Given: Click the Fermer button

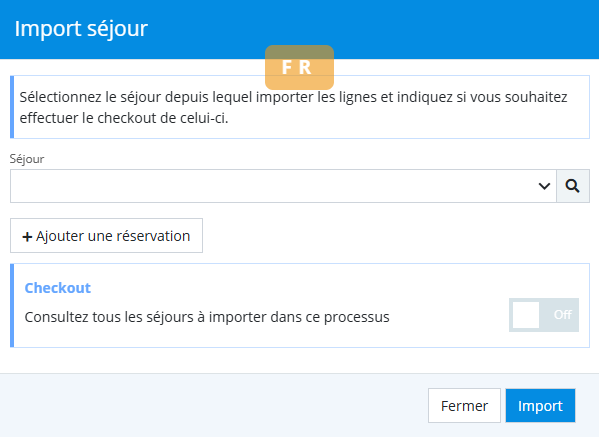Looking at the screenshot, I should (x=464, y=405).
